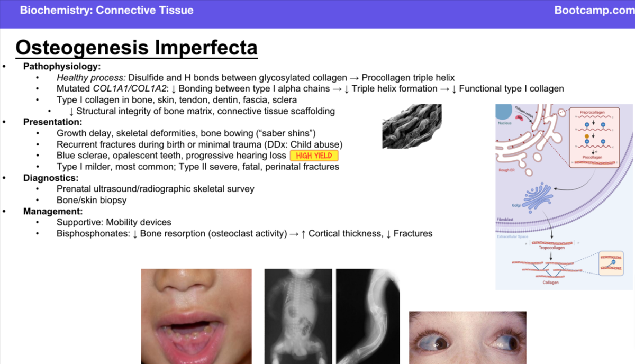This screenshot has height=364, width=635.
Task: Click the yellow "HIGH YIELD" badge
Action: pyautogui.click(x=314, y=156)
